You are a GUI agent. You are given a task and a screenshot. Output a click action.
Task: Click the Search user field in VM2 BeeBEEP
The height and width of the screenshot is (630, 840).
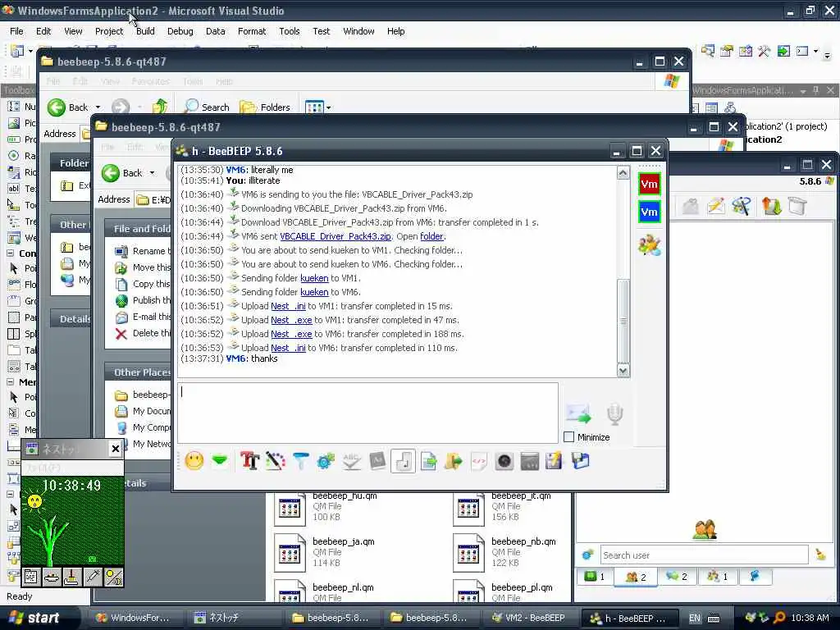pos(704,555)
